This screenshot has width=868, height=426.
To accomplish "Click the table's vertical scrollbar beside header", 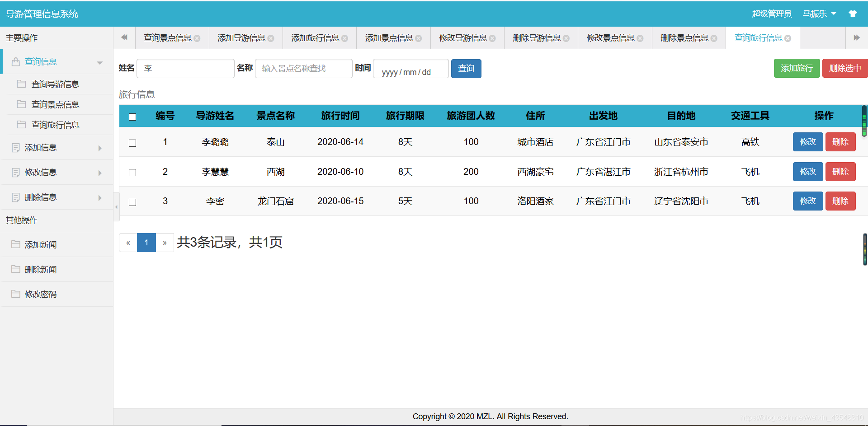I will (864, 121).
